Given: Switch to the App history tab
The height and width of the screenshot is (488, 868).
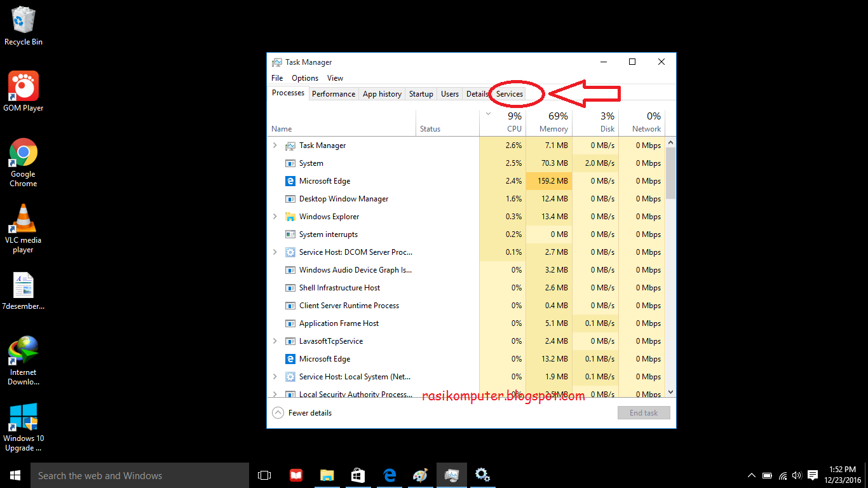Looking at the screenshot, I should (382, 94).
